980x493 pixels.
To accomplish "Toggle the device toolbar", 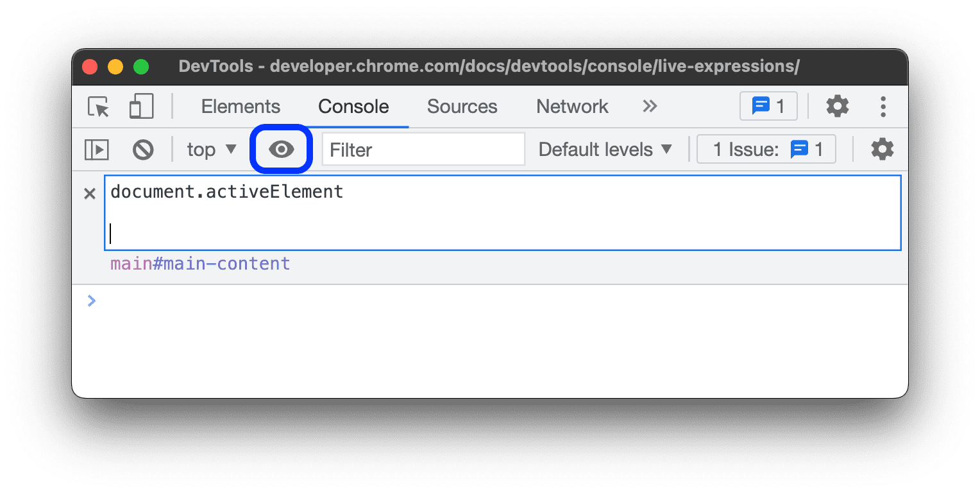I will [x=140, y=107].
